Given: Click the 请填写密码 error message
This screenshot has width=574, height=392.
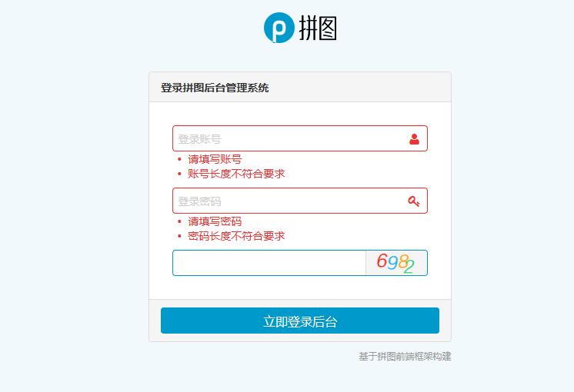Looking at the screenshot, I should (x=215, y=221).
